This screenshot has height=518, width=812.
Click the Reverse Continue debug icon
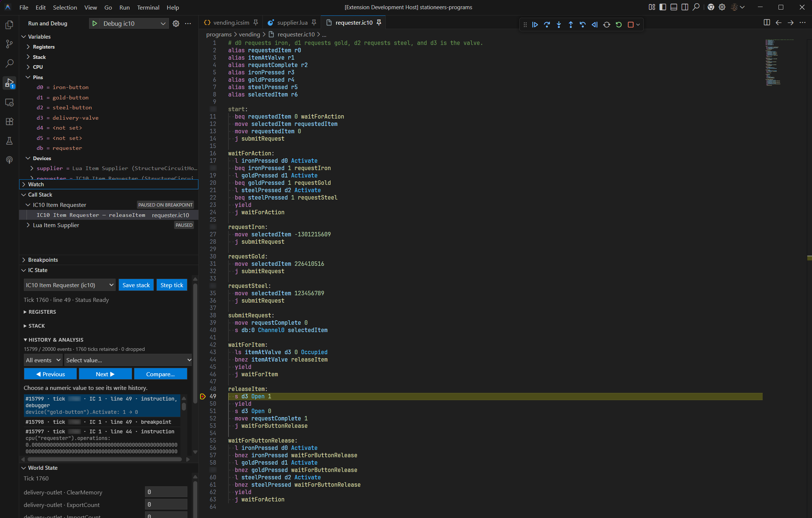tap(594, 25)
